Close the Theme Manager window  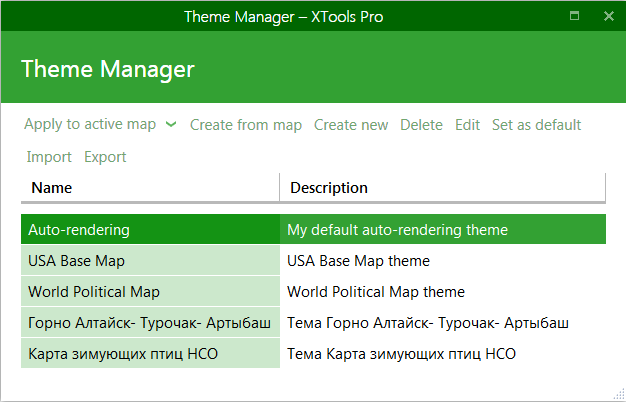608,16
